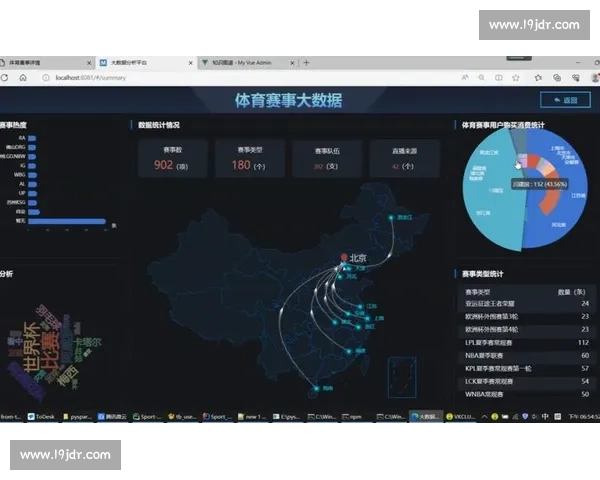Viewport: 600px width, 480px height.
Task: Open the new 1 ... Notepad++ taskbar item
Action: click(x=252, y=416)
